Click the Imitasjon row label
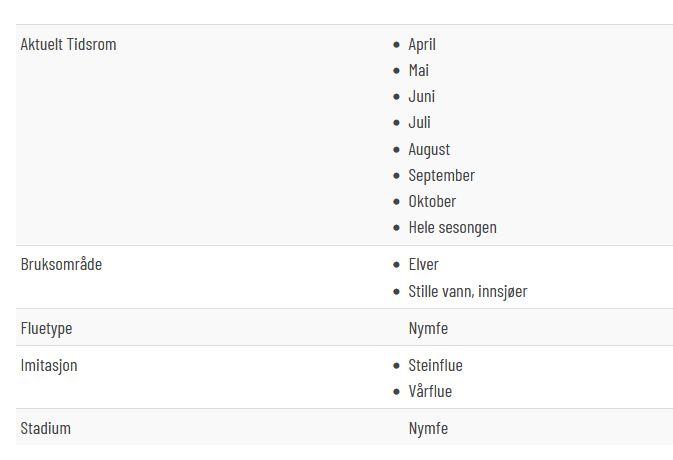Viewport: 673px width, 460px height. coord(49,366)
